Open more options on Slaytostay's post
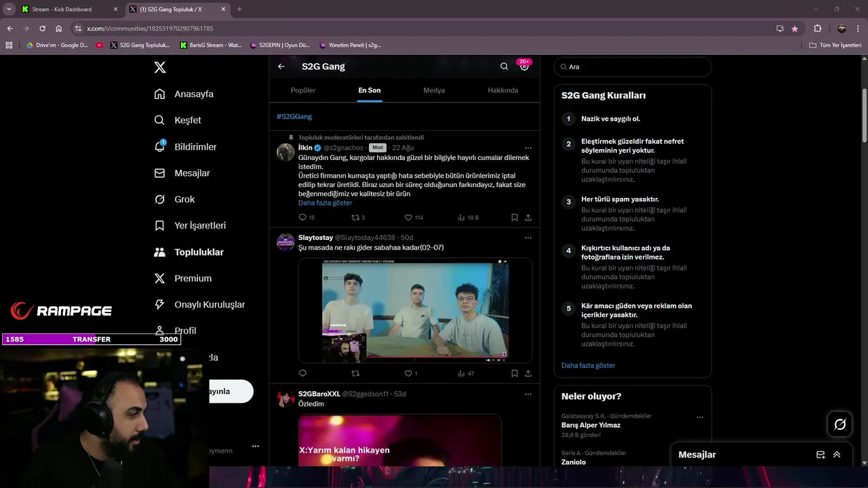 tap(528, 238)
